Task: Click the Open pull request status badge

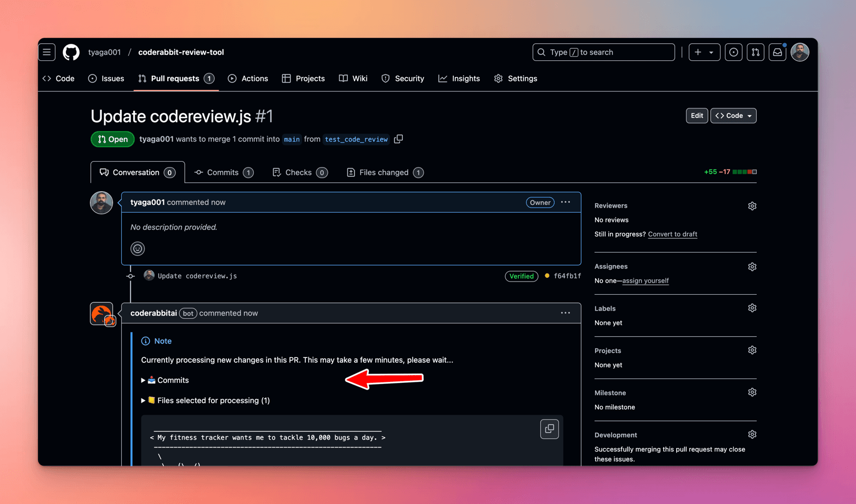Action: coord(112,139)
